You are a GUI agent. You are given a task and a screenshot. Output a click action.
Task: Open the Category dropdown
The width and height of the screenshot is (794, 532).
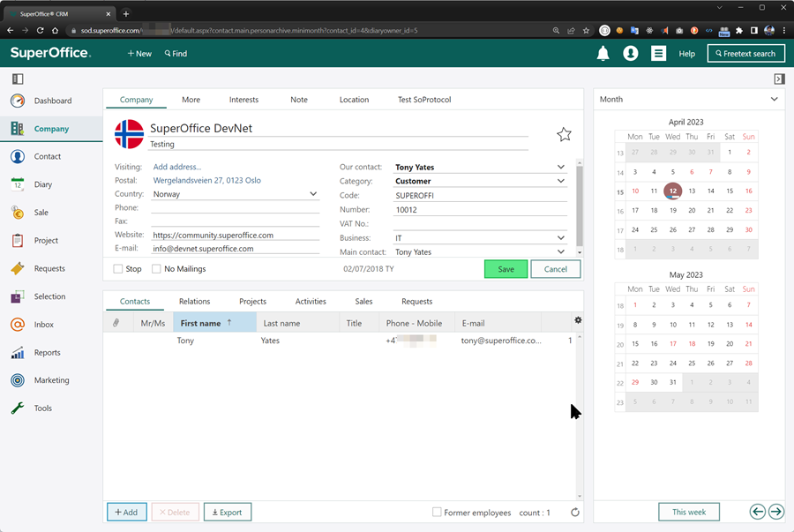point(561,181)
